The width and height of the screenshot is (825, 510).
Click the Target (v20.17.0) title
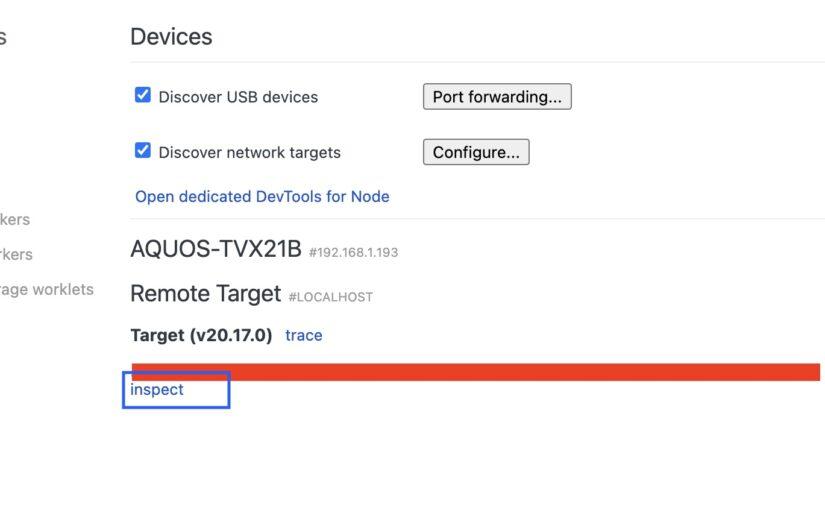click(x=201, y=335)
